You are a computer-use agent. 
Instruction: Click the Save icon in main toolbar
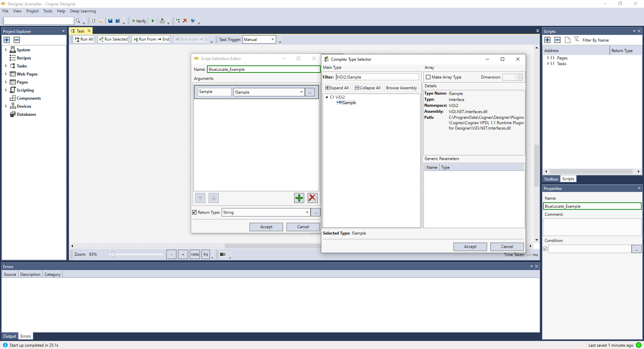110,21
